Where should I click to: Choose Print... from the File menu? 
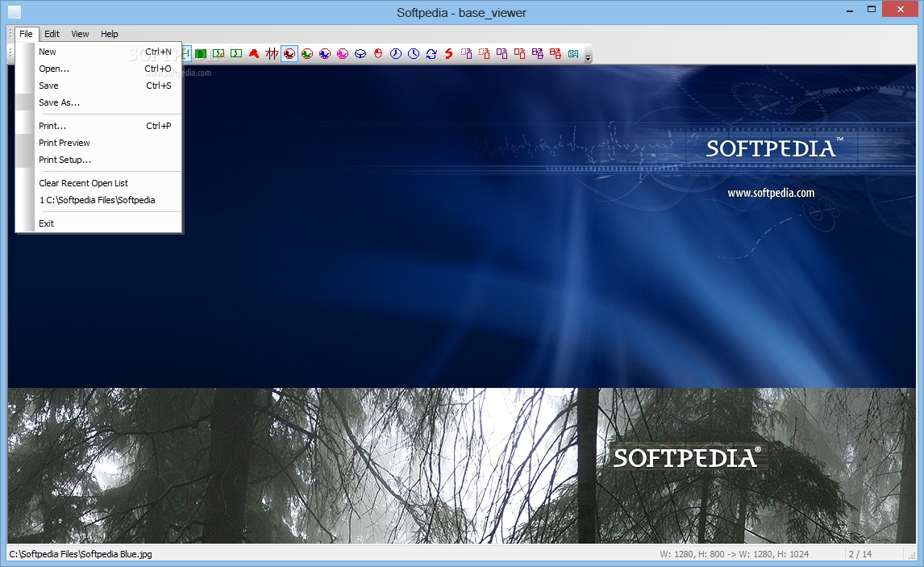click(x=98, y=126)
